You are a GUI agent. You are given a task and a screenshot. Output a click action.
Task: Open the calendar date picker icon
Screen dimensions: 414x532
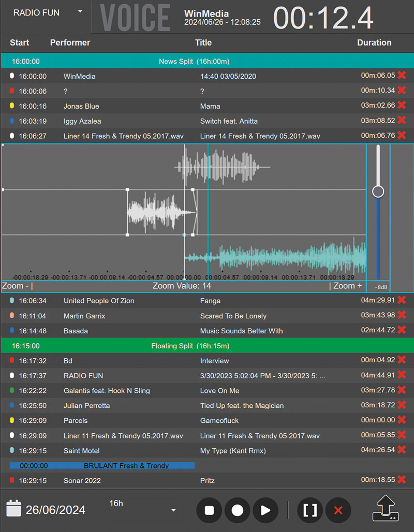click(x=14, y=509)
